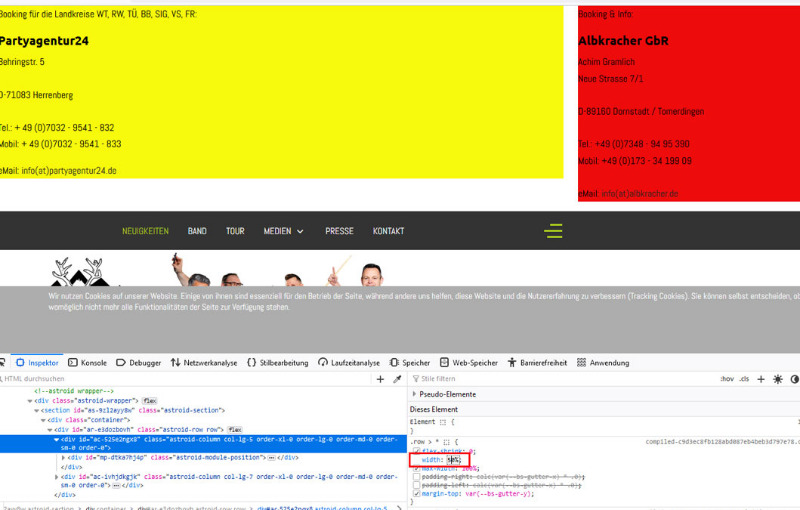Open the BAND nav link
The image size is (800, 510).
coord(197,231)
